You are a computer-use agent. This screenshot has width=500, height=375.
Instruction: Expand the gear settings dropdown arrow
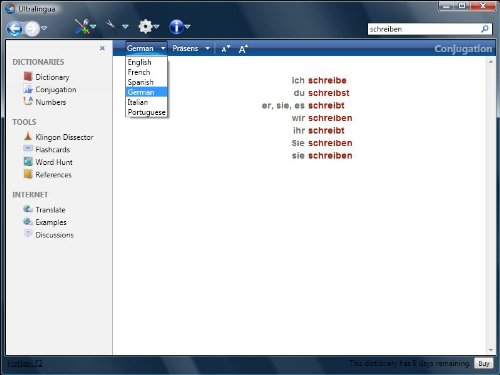point(156,26)
